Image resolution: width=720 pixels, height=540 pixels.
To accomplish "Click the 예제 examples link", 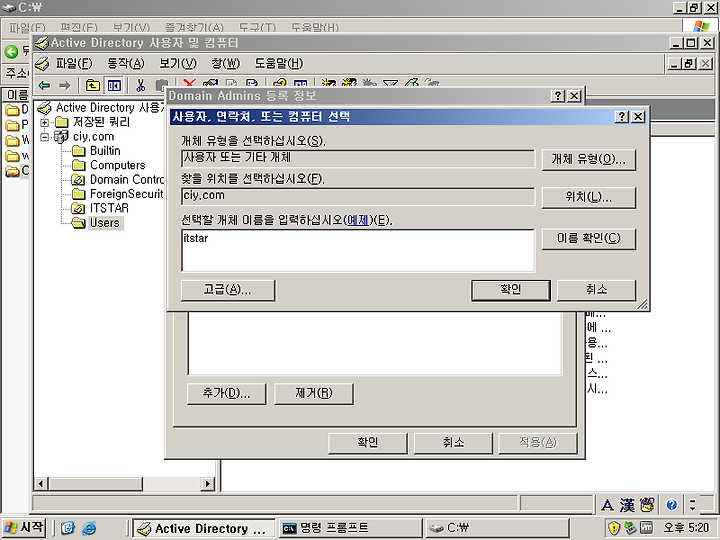I will coord(358,220).
